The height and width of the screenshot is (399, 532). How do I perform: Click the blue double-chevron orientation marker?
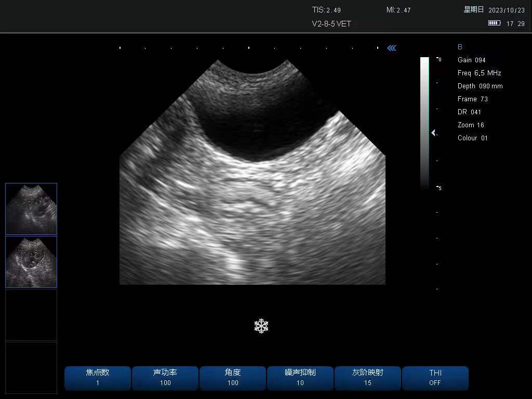pos(392,48)
